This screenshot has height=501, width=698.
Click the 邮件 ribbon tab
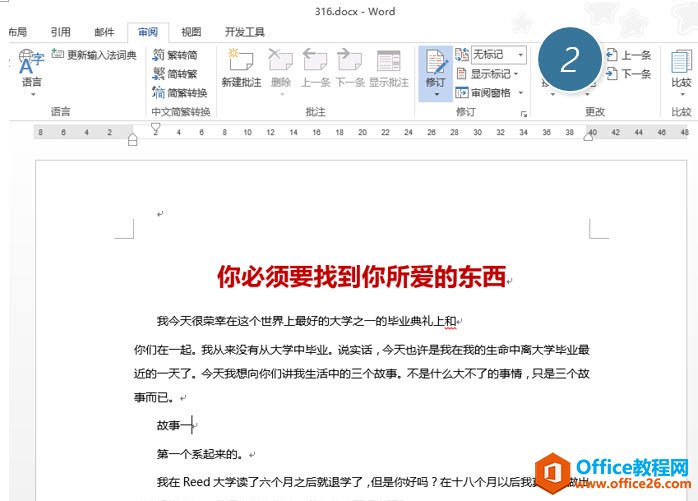point(104,32)
